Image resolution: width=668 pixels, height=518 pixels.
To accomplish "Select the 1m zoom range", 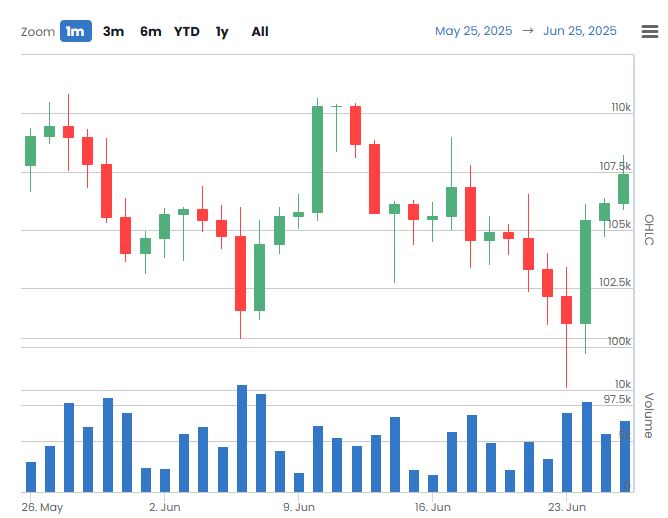I will [x=75, y=31].
